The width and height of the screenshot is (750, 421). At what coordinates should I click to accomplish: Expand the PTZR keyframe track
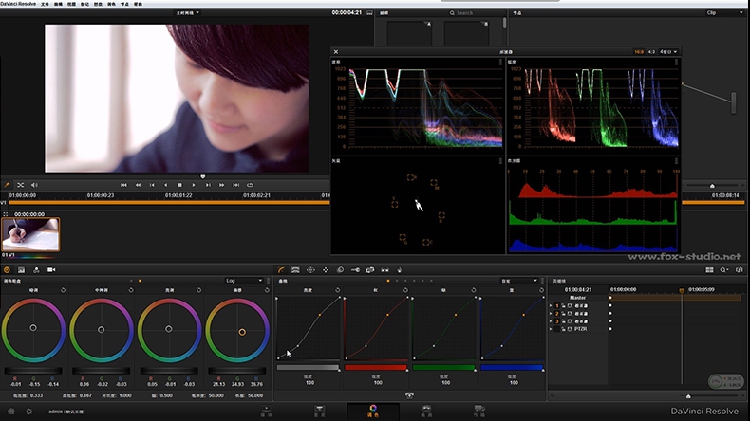click(x=552, y=328)
